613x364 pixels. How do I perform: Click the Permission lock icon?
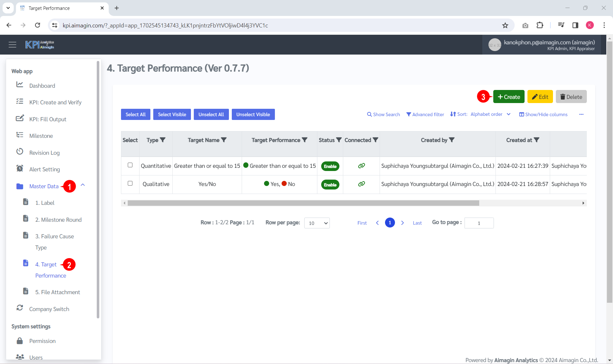[20, 340]
